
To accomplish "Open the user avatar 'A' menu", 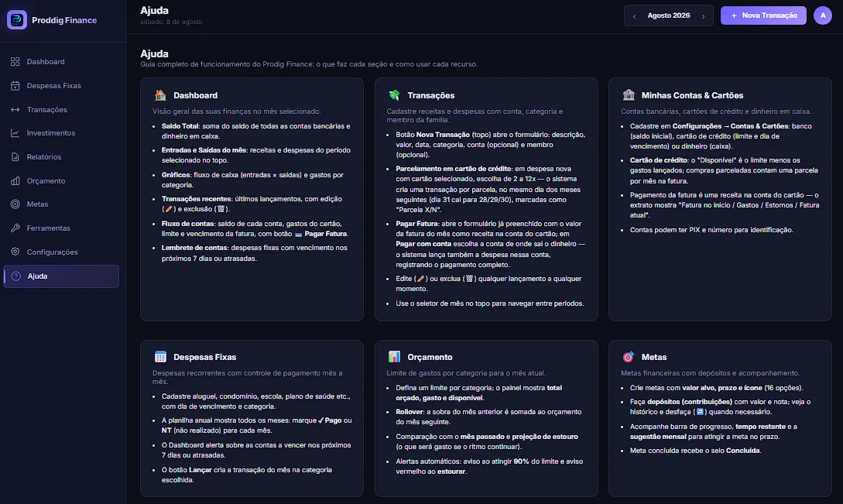I will click(x=823, y=15).
